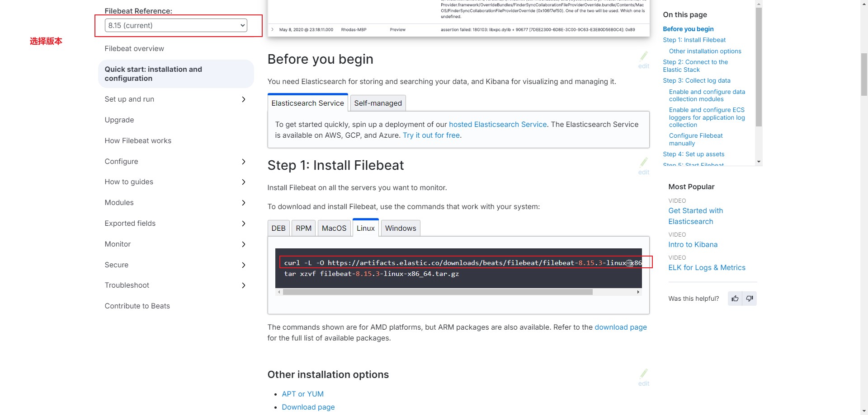Click the edit pencil beside Step 1: Install Filebeat

click(644, 166)
